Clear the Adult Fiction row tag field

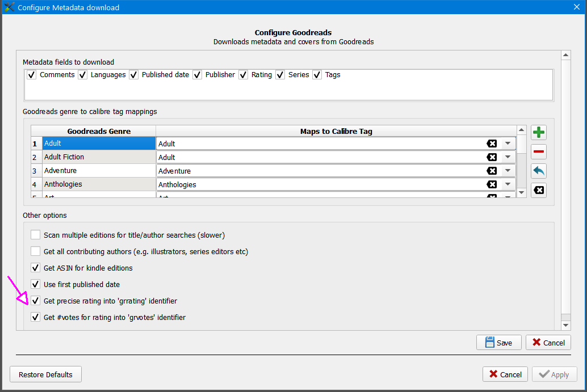[492, 157]
